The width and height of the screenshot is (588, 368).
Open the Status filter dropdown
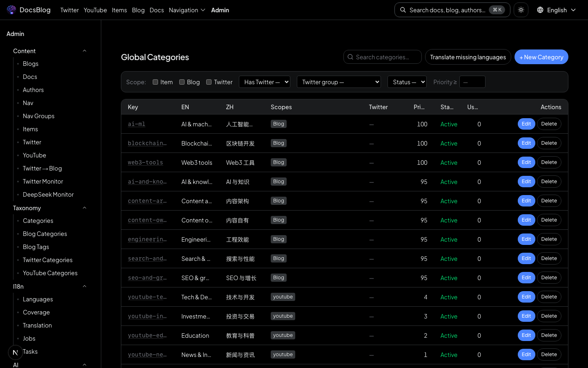coord(407,82)
